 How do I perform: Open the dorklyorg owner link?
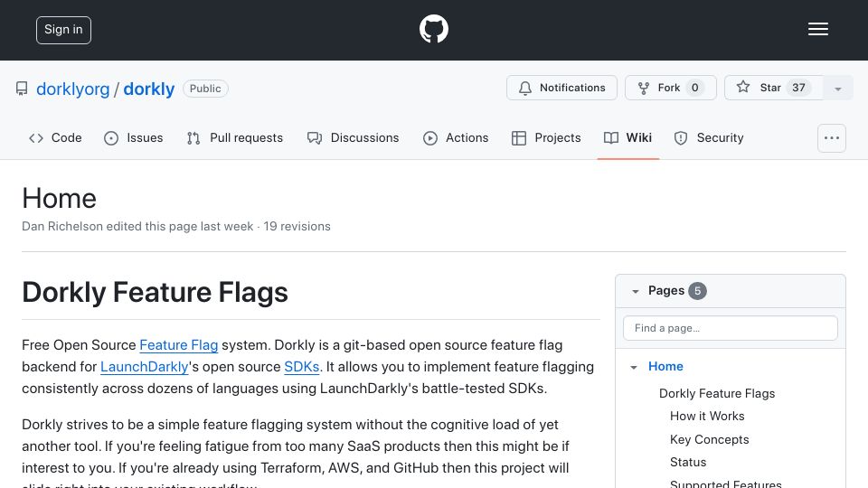[72, 89]
